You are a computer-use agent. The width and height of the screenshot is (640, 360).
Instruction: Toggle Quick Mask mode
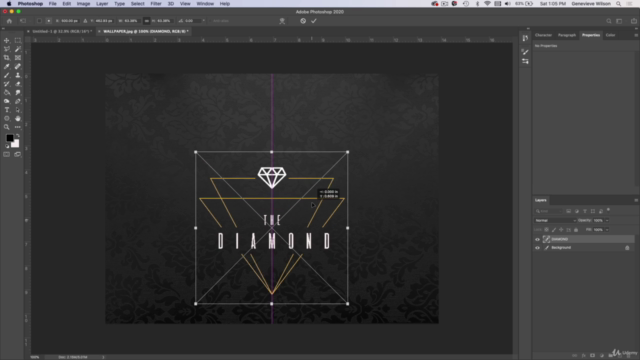tap(7, 154)
